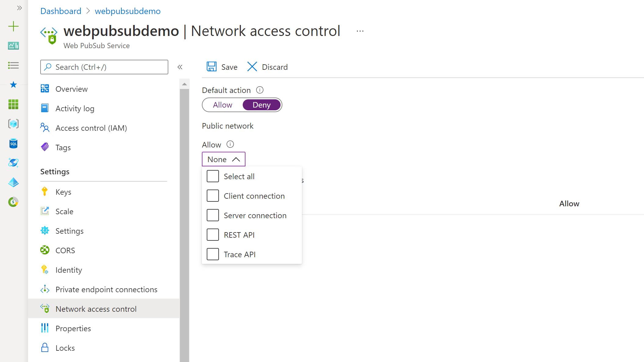Check the REST API checkbox

[213, 235]
